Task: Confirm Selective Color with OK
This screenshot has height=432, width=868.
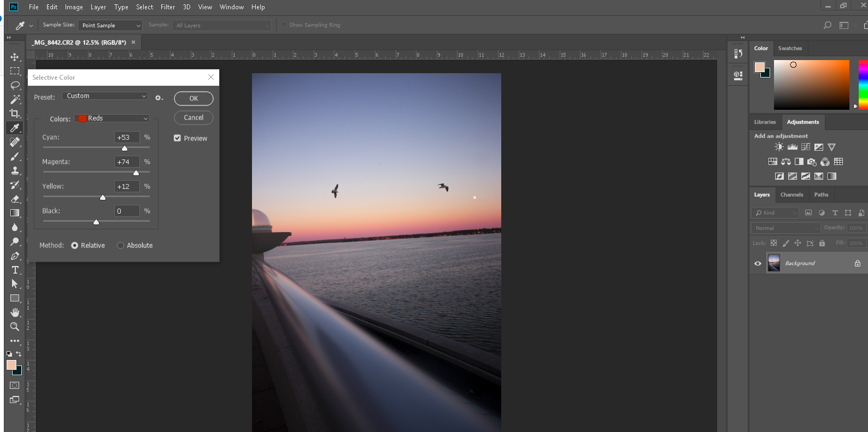Action: click(193, 98)
